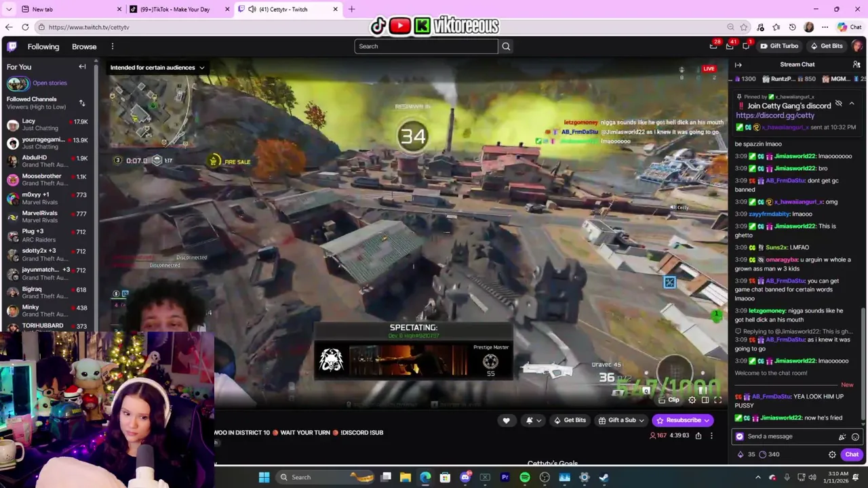The width and height of the screenshot is (868, 488).
Task: Send message with the Chat button
Action: [852, 455]
